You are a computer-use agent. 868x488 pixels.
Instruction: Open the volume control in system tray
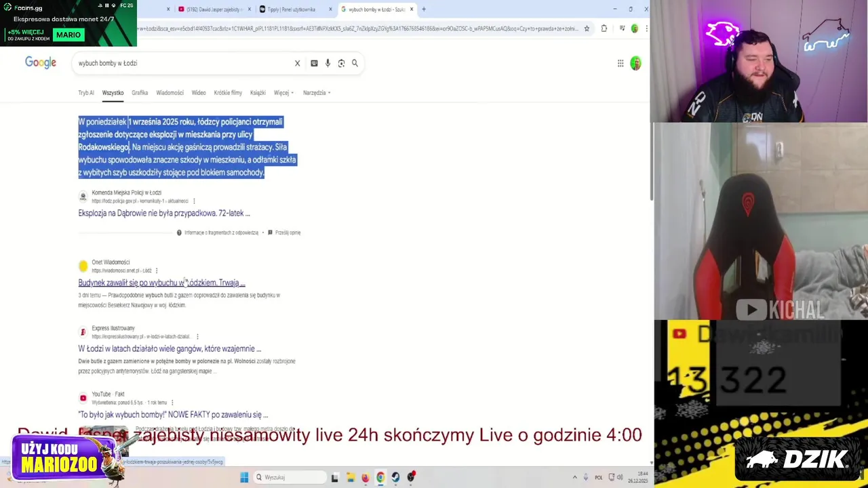(x=620, y=477)
